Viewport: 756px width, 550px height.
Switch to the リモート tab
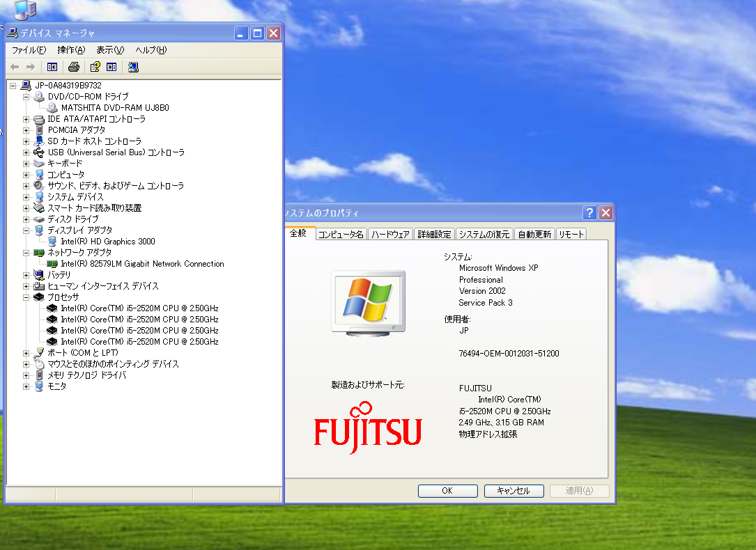click(x=571, y=234)
